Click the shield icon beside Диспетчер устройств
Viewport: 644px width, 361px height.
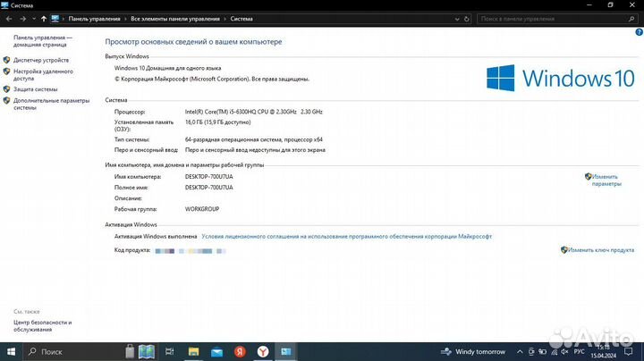tap(6, 60)
